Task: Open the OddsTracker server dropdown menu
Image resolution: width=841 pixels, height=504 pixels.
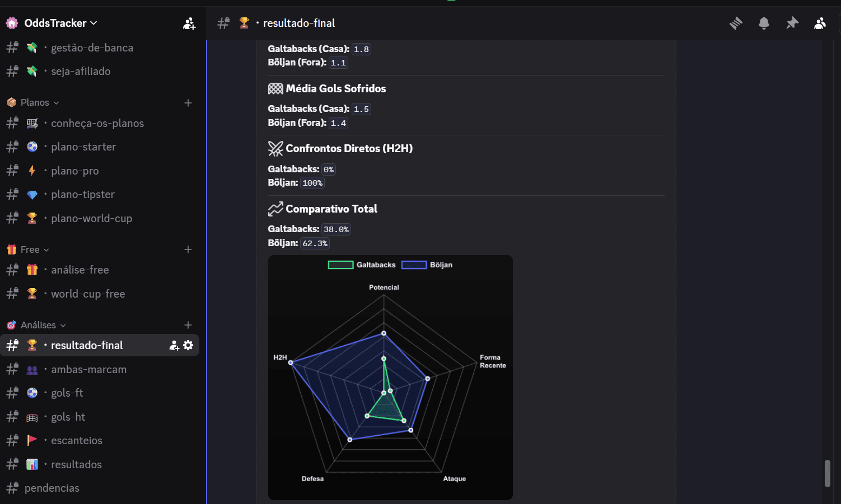Action: [x=60, y=23]
